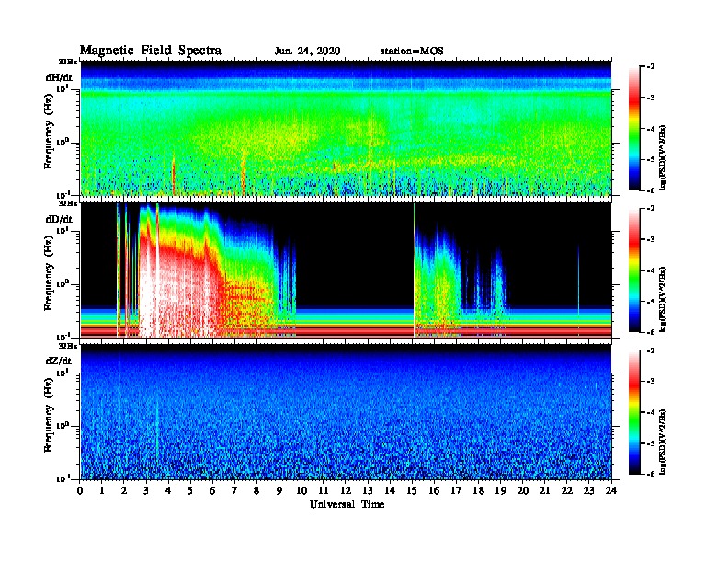728x563 pixels.
Task: Click hour tick label "18" on time axis
Action: [x=478, y=491]
